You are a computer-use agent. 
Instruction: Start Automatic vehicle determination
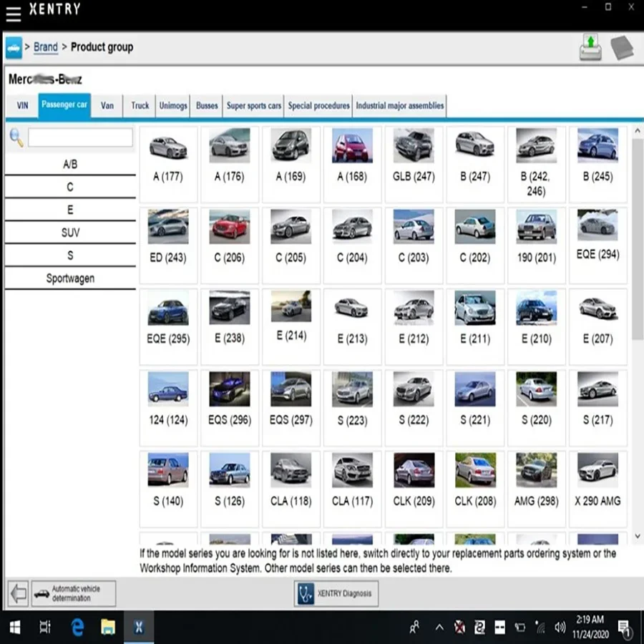[74, 593]
